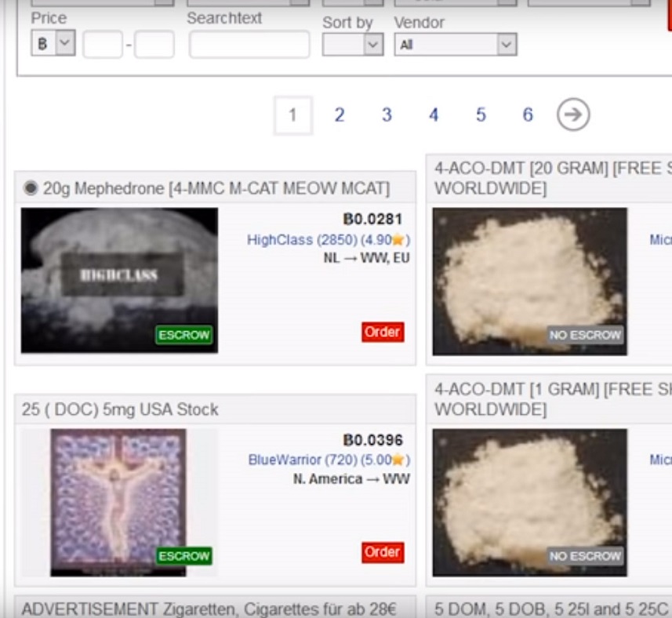Click the green ESCROW badge on HighClass image
672x618 pixels.
pyautogui.click(x=183, y=335)
